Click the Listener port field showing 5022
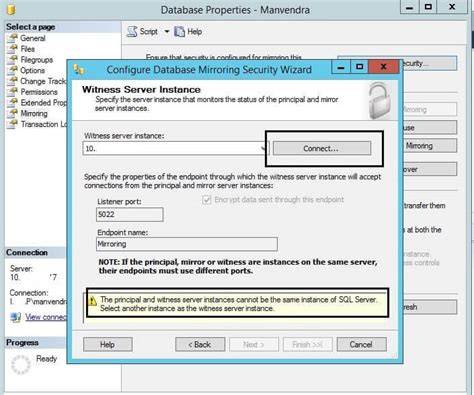This screenshot has height=395, width=474. (x=130, y=214)
